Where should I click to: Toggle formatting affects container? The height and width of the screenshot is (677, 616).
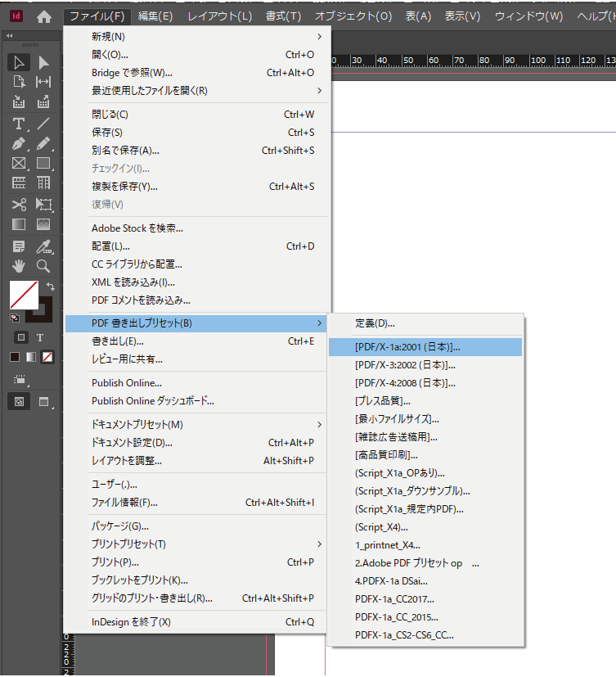tap(20, 337)
